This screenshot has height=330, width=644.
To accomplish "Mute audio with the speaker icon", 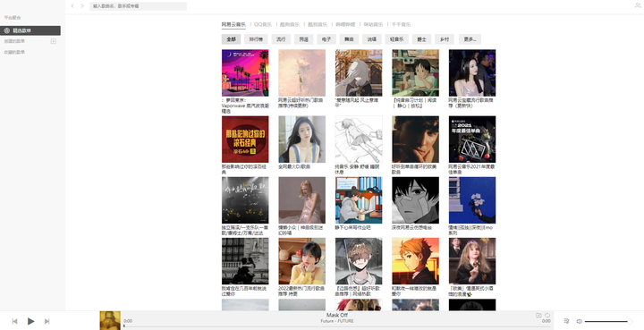I will point(579,321).
